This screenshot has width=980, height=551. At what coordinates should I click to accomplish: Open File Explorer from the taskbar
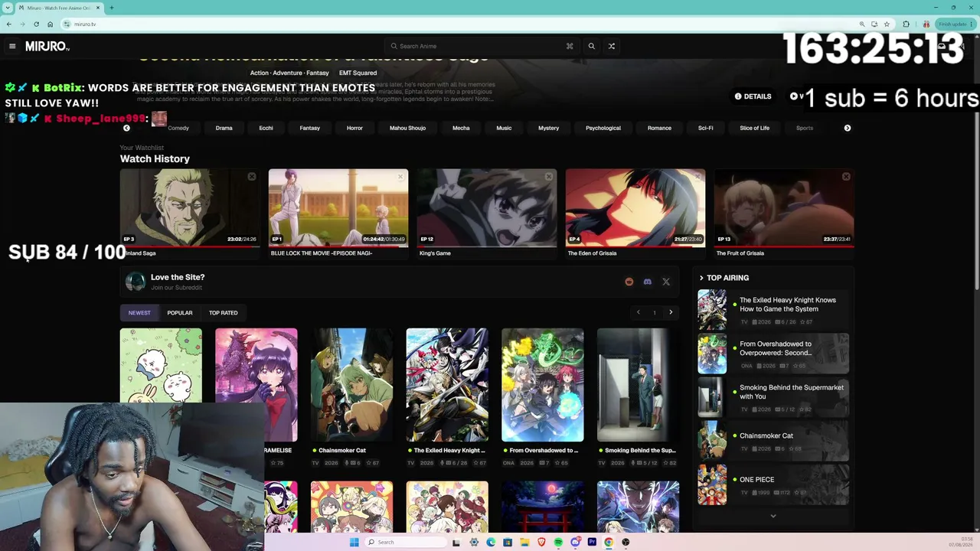pyautogui.click(x=524, y=542)
